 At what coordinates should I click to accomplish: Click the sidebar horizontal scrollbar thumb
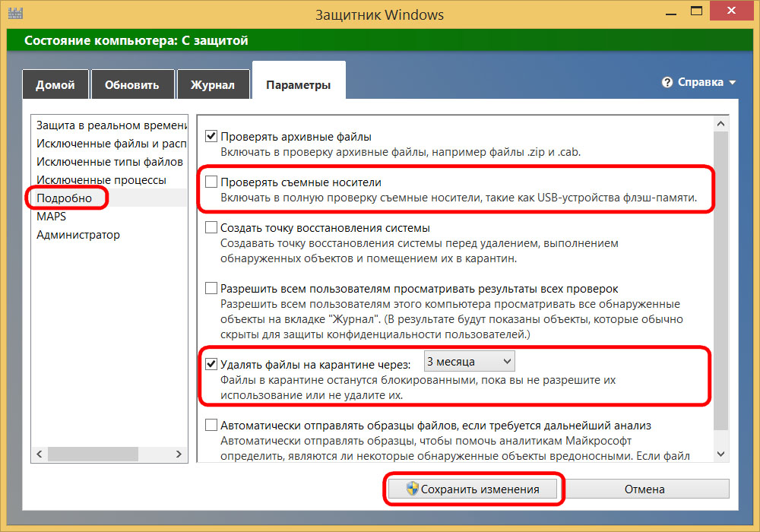(x=93, y=454)
